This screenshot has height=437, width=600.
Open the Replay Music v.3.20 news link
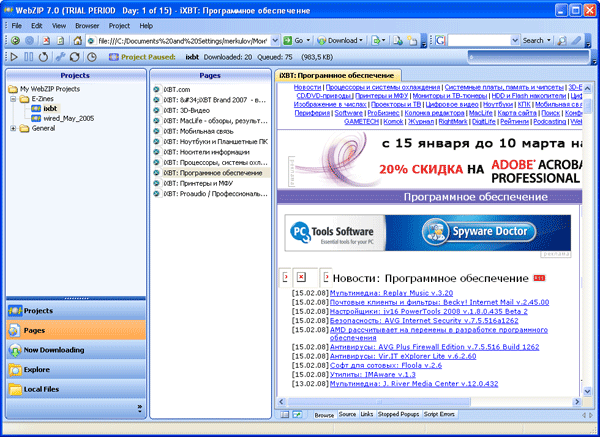pos(391,293)
